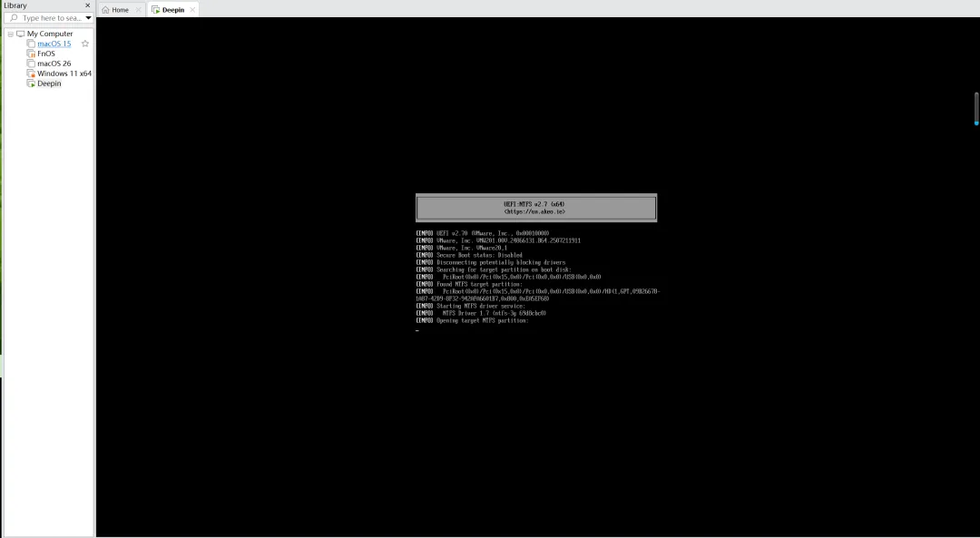Image resolution: width=980 pixels, height=538 pixels.
Task: Open the library search filter dropdown arrow
Action: click(88, 18)
